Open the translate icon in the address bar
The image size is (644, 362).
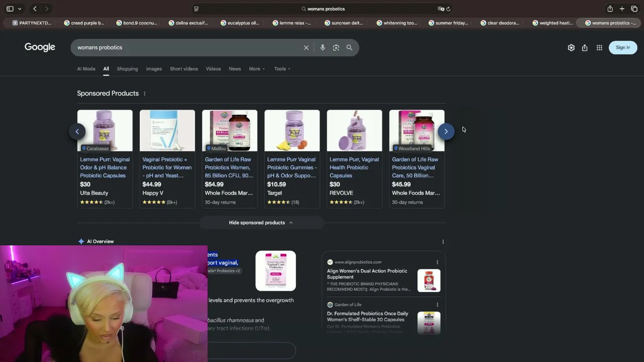441,9
